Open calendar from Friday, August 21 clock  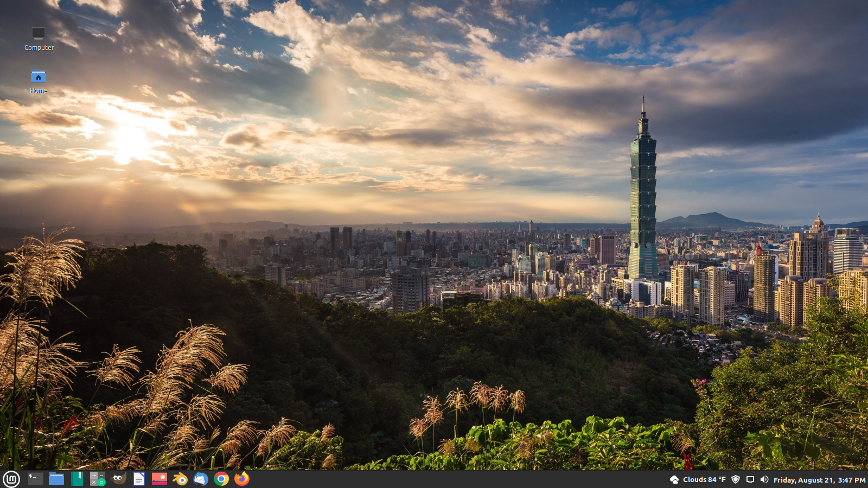819,480
